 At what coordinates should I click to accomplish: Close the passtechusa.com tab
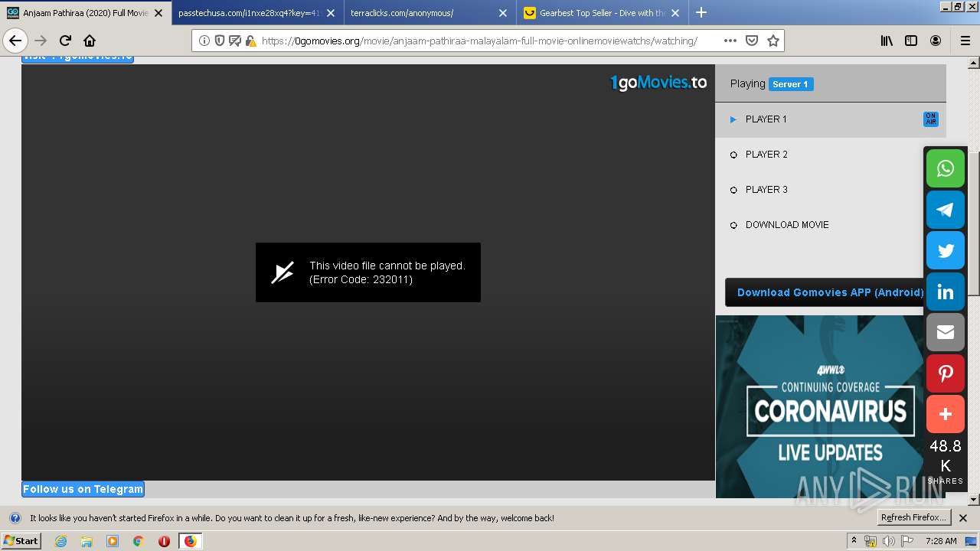click(331, 13)
